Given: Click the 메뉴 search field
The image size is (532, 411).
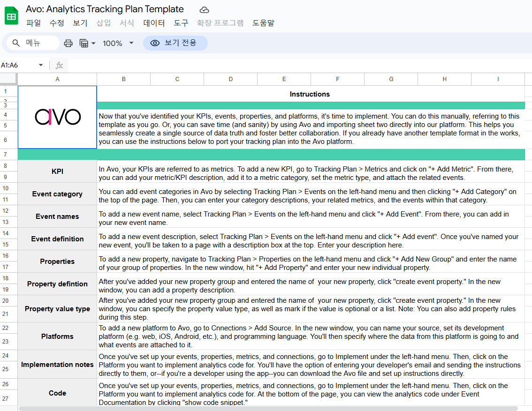Looking at the screenshot, I should pyautogui.click(x=33, y=43).
